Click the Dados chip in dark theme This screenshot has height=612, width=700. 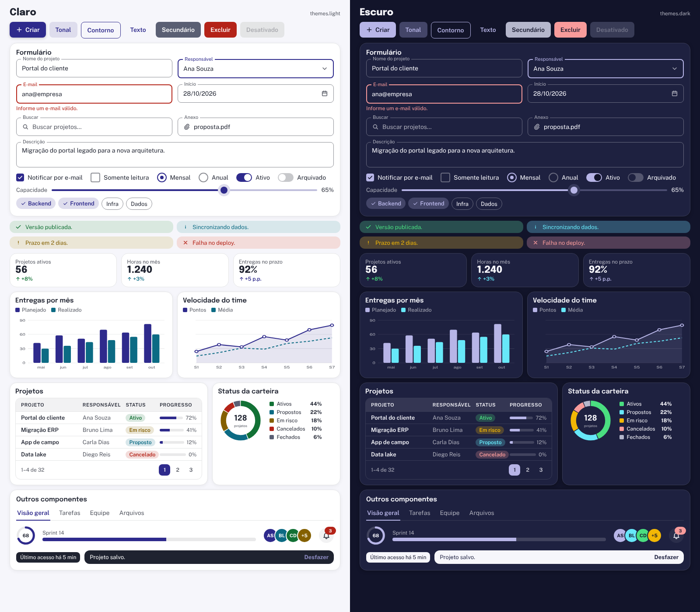click(x=489, y=204)
